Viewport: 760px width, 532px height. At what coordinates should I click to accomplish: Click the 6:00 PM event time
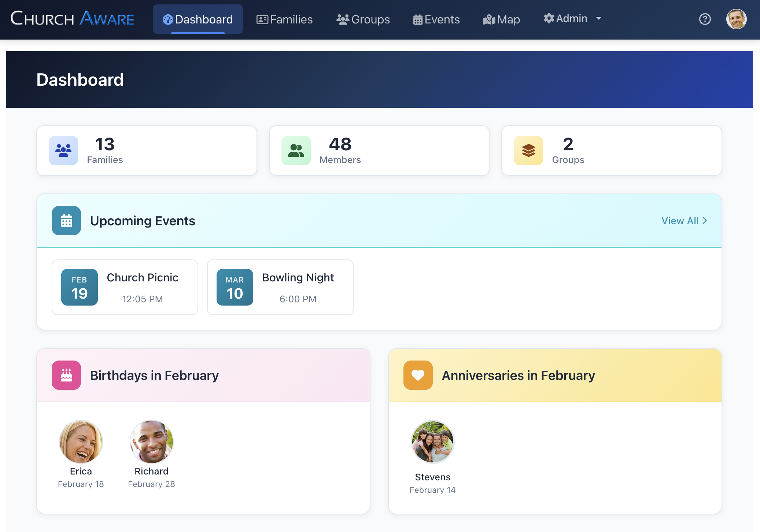coord(298,299)
